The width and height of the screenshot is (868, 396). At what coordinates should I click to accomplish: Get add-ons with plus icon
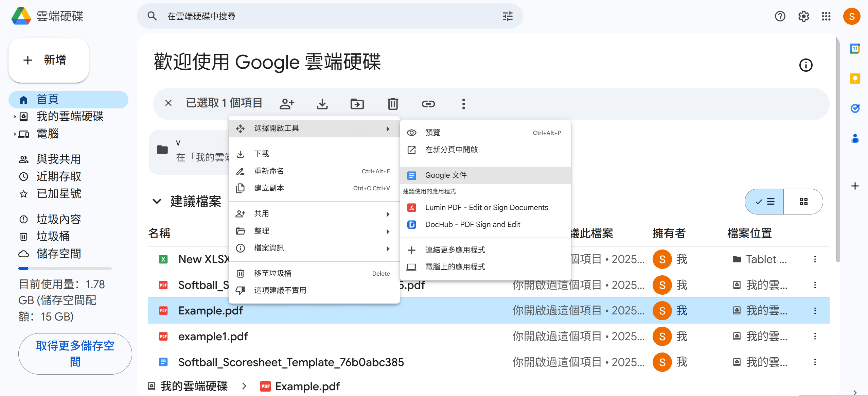pos(855,186)
